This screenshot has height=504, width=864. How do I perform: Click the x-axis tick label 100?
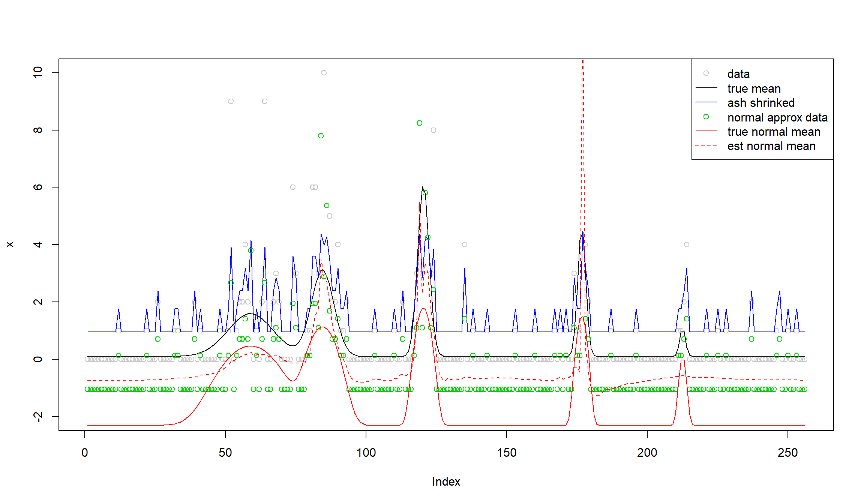[x=366, y=453]
